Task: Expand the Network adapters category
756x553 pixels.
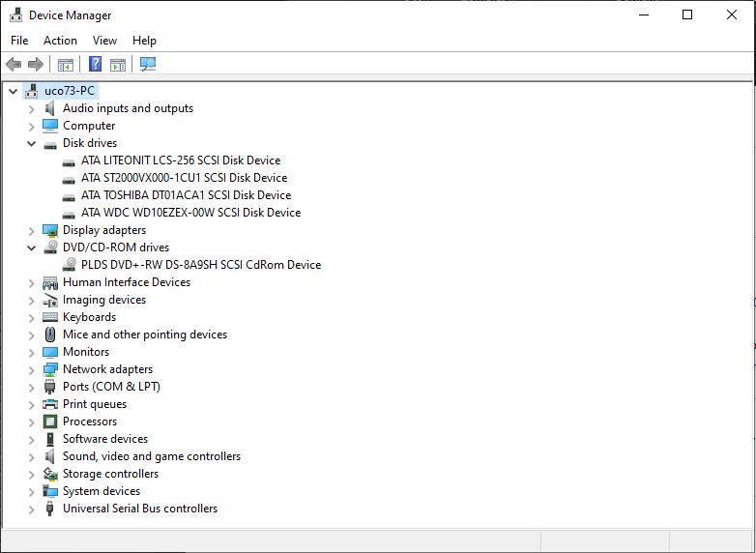Action: 31,369
